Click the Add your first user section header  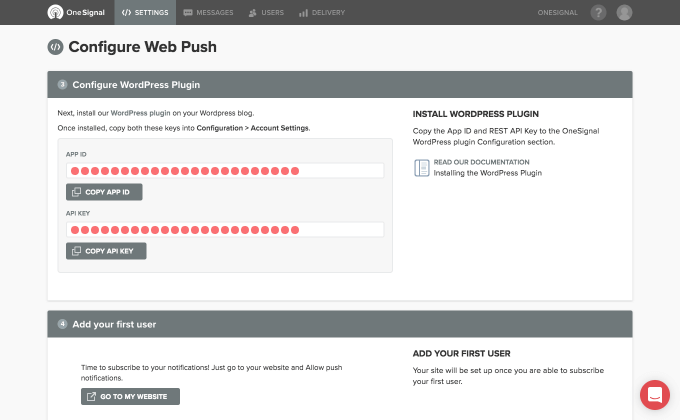point(340,324)
